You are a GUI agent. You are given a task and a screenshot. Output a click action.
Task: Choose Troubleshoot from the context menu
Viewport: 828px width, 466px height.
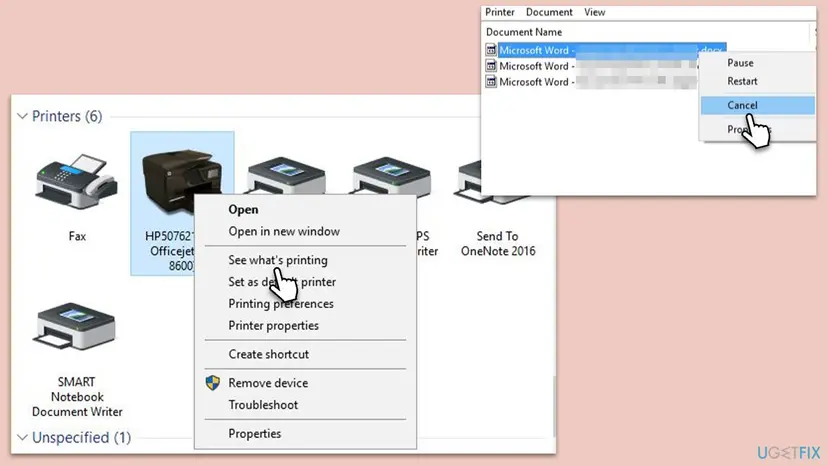click(305, 405)
